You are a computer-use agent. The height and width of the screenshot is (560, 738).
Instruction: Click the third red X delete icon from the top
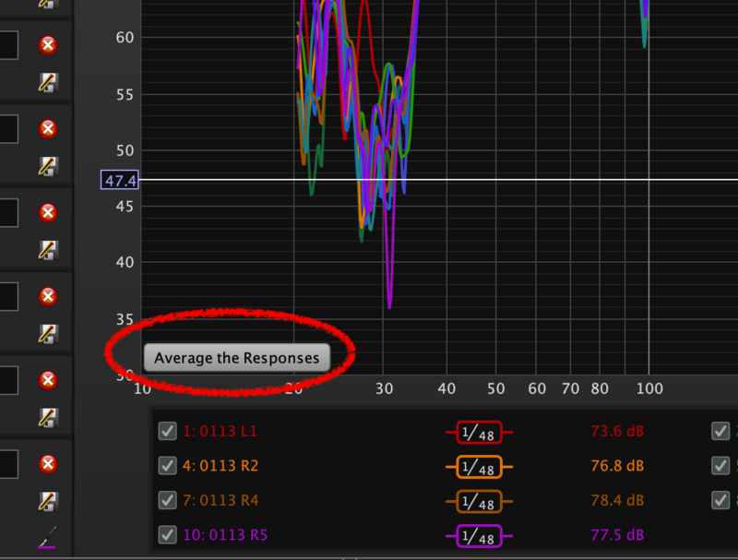[x=48, y=212]
